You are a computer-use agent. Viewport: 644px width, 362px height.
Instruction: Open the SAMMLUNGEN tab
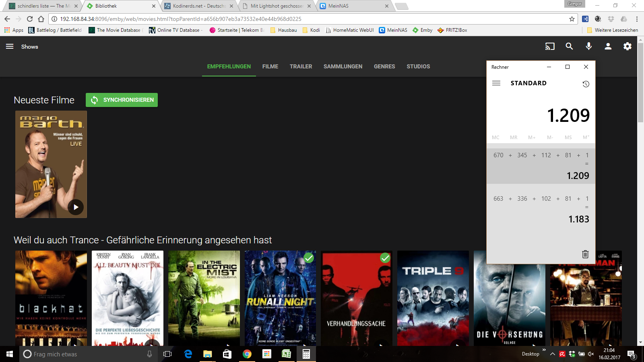pyautogui.click(x=343, y=66)
